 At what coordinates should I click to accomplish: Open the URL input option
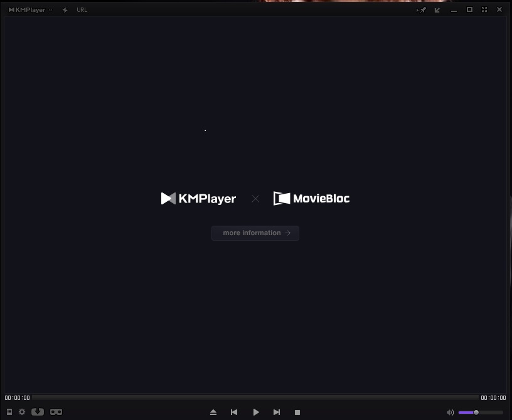pyautogui.click(x=82, y=10)
